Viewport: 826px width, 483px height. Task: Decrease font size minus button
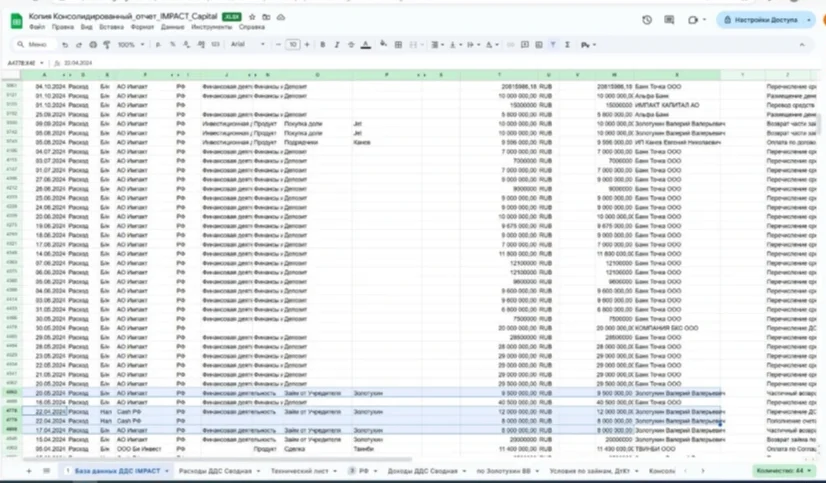coord(279,45)
